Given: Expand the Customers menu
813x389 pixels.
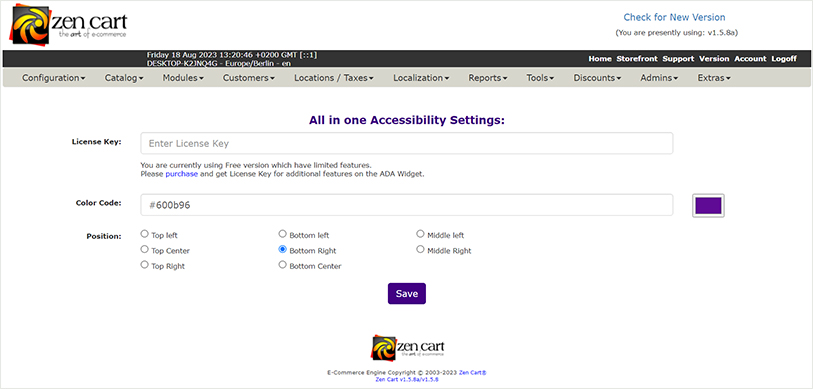Looking at the screenshot, I should pyautogui.click(x=249, y=78).
